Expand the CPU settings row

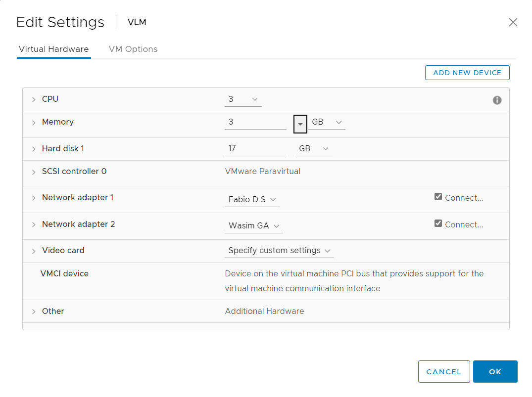(x=34, y=99)
